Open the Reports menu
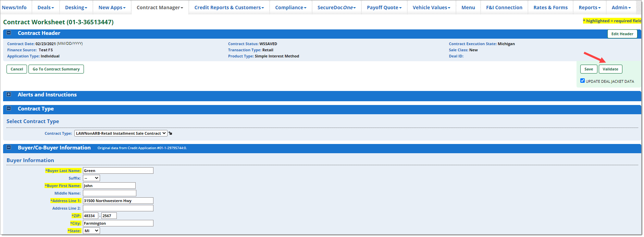Image resolution: width=644 pixels, height=237 pixels. point(590,8)
